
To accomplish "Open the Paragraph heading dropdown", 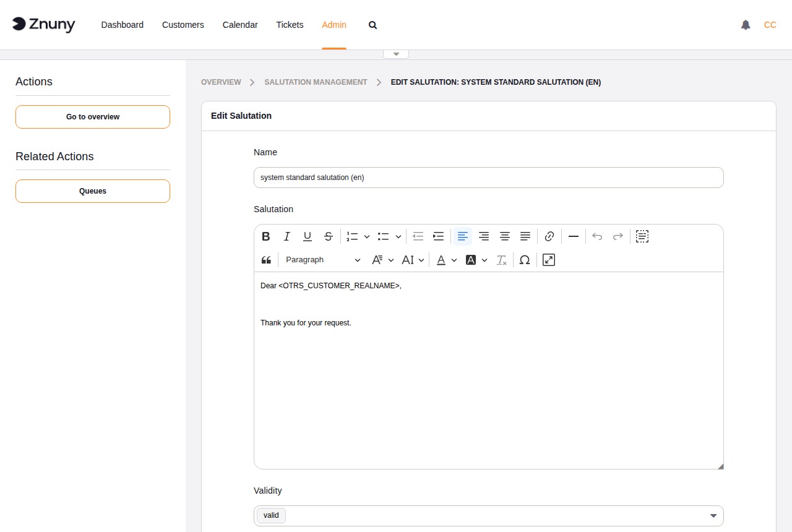I will (323, 260).
